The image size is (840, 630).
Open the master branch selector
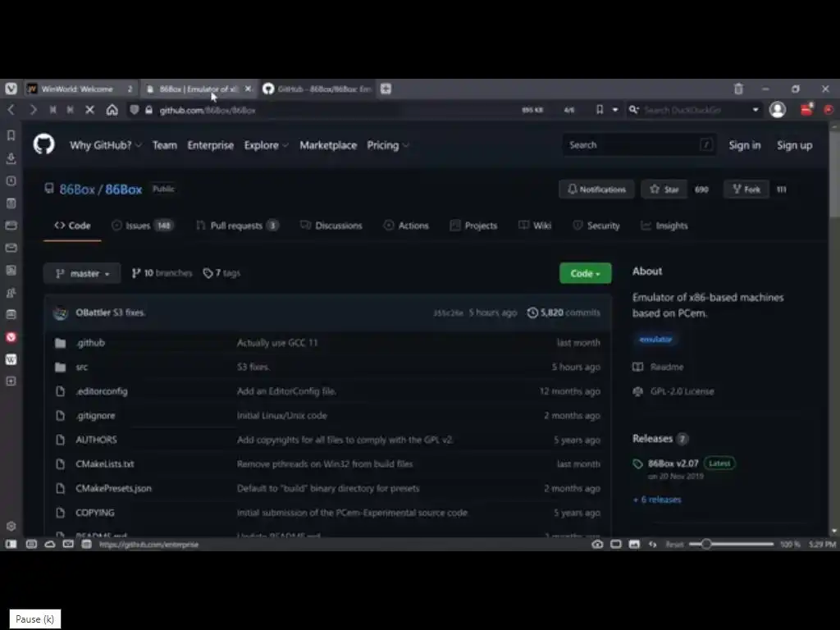tap(82, 273)
